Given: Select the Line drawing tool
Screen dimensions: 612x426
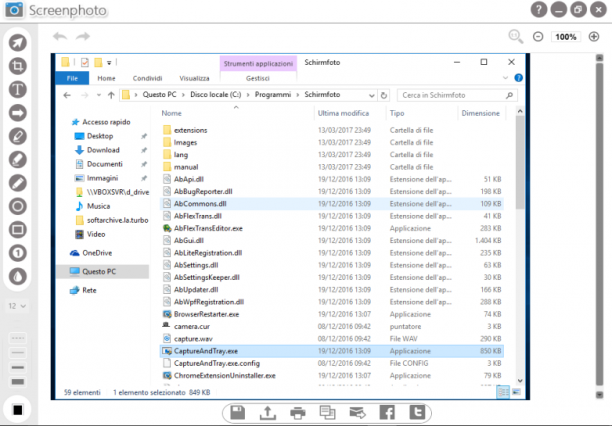Looking at the screenshot, I should [x=18, y=183].
